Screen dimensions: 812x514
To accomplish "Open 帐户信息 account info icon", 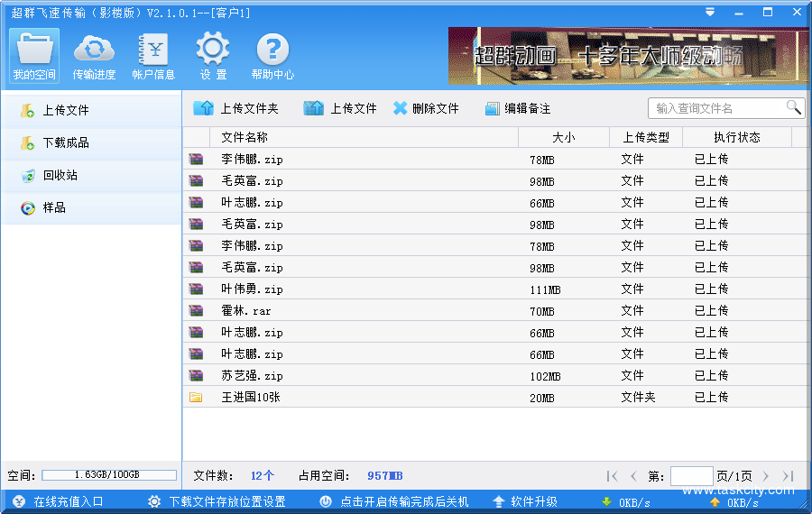I will (x=153, y=56).
